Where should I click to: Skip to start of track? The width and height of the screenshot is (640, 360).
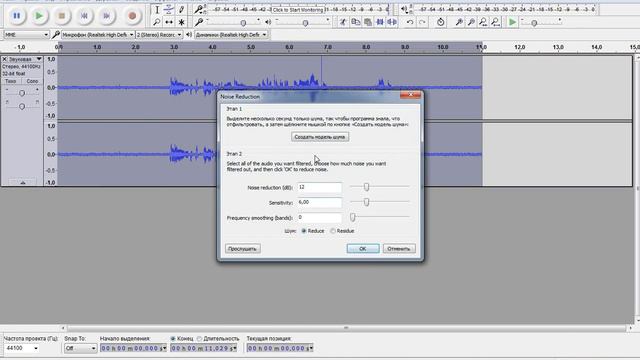(84, 16)
